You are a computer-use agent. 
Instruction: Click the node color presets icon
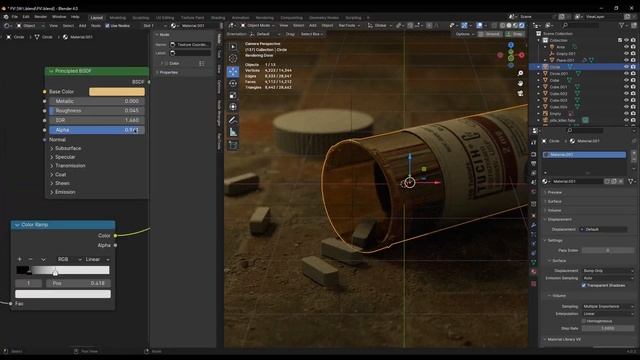202,63
